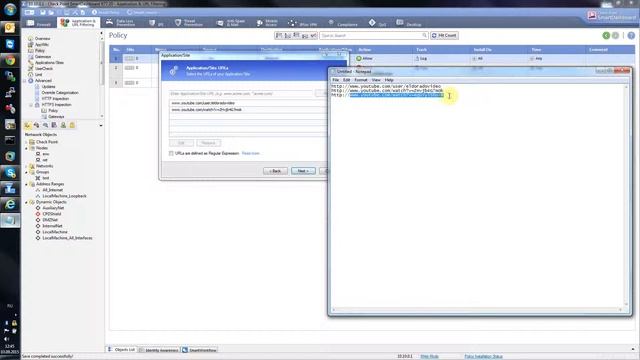Expand the Check Point objects node
This screenshot has height=360, width=640.
tap(27, 142)
